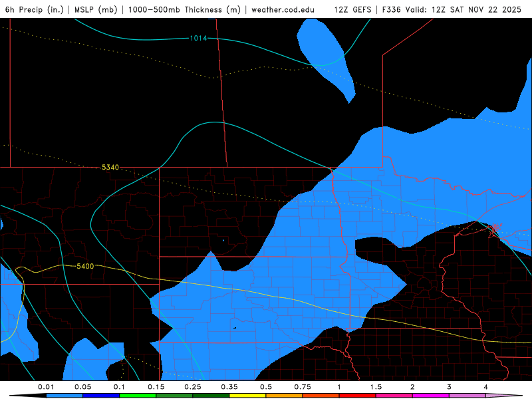Screen dimensions: 532x399
Task: Click the dark orange 0.75 legend swatch
Action: pyautogui.click(x=321, y=396)
